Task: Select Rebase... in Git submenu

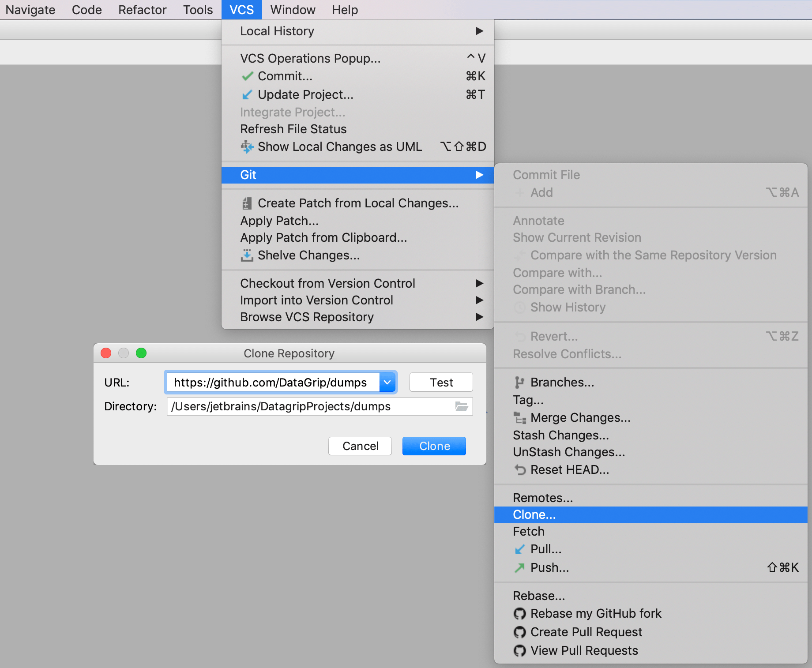Action: (651, 596)
